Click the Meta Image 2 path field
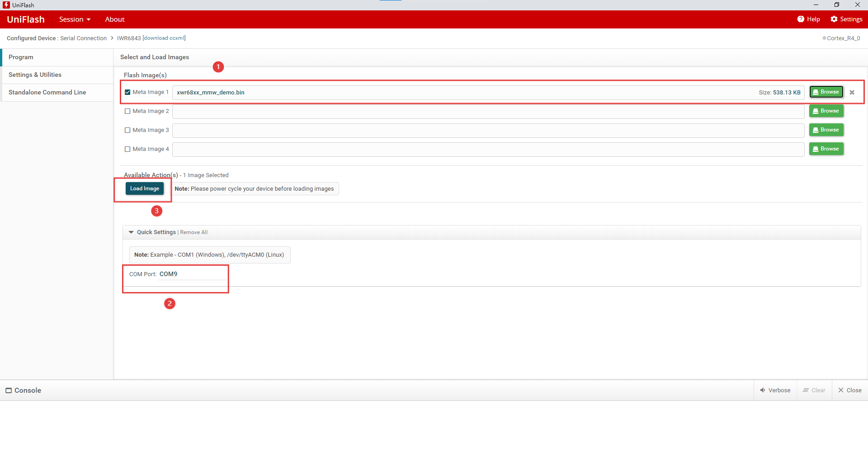Viewport: 868px width, 470px height. point(488,112)
